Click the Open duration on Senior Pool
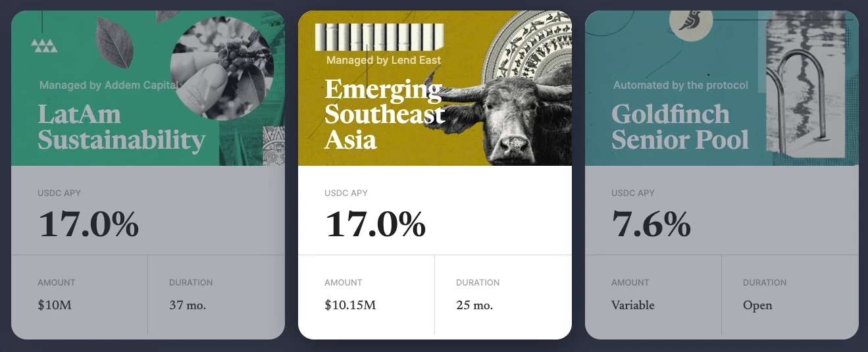Screen dimensions: 868x352 757,305
